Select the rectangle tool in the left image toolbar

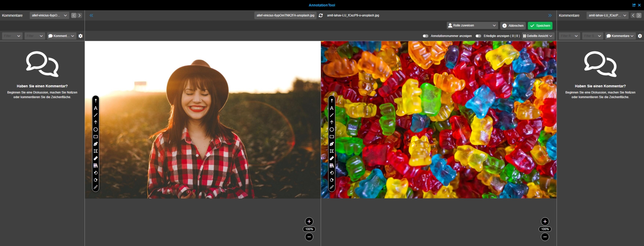[96, 137]
